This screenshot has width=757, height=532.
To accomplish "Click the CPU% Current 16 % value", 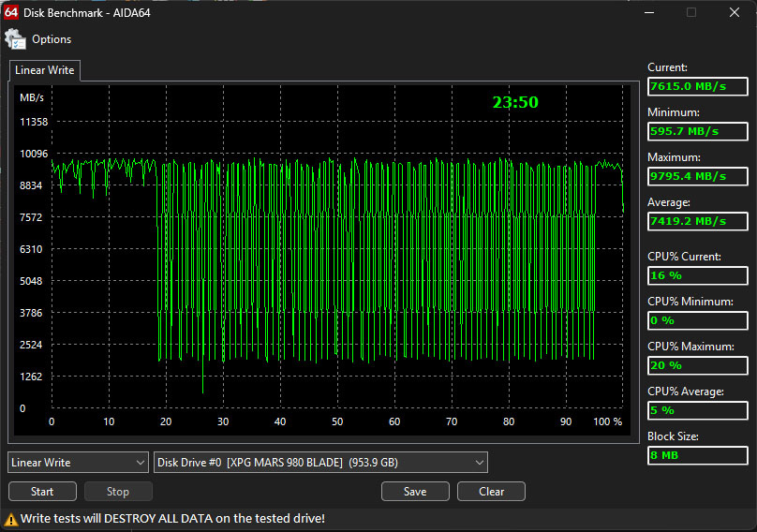I will pos(698,275).
